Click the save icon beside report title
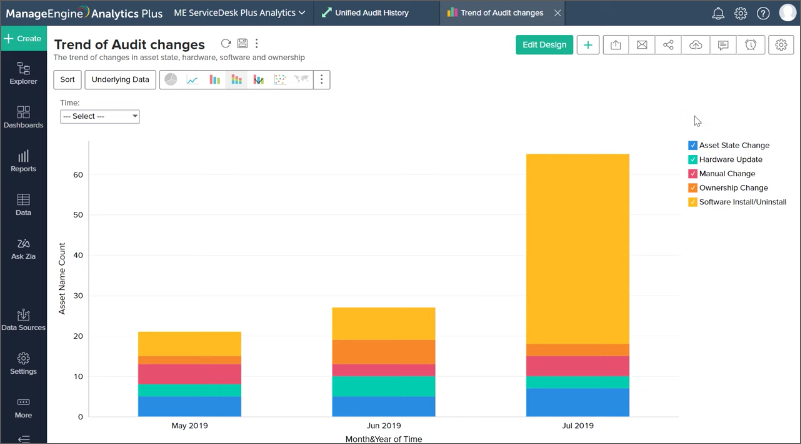801x444 pixels. 242,44
